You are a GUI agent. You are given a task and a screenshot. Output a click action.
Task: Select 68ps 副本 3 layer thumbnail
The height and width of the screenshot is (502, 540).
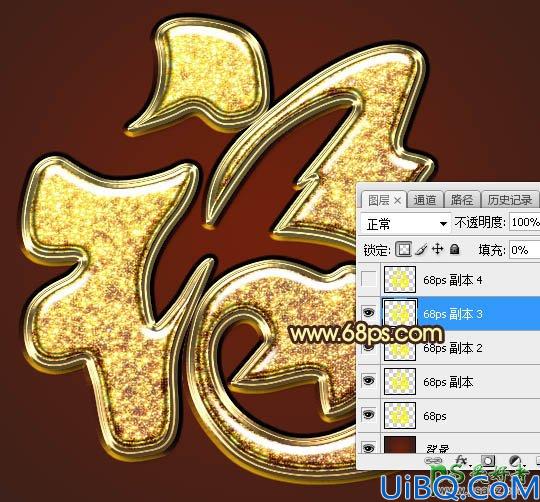[x=400, y=313]
